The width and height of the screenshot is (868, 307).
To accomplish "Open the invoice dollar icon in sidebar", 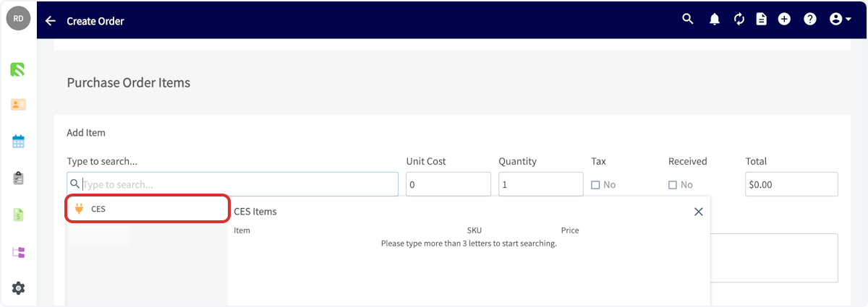I will (x=18, y=215).
